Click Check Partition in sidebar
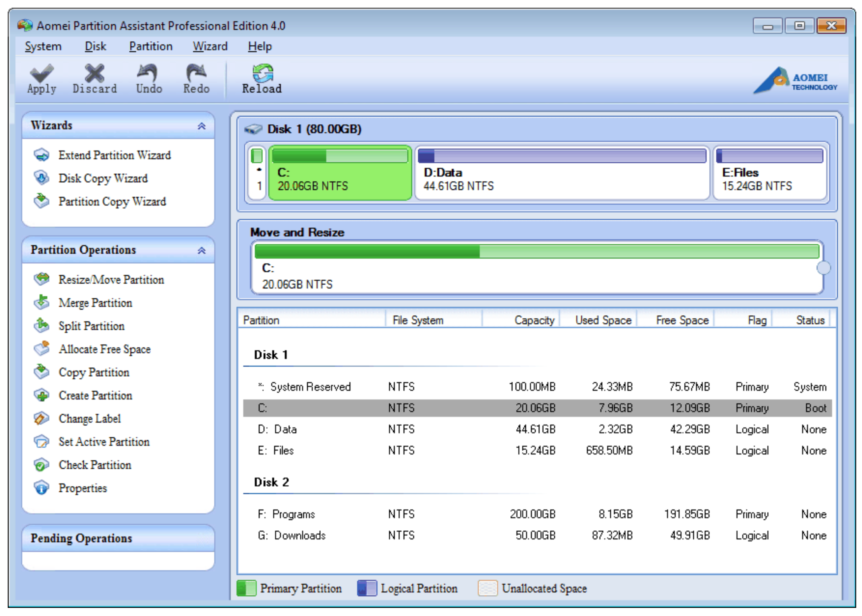This screenshot has width=862, height=616. tap(95, 465)
